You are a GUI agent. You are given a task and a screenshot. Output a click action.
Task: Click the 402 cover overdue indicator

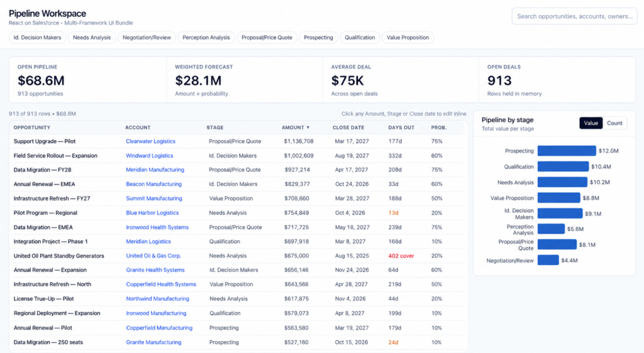pos(401,256)
